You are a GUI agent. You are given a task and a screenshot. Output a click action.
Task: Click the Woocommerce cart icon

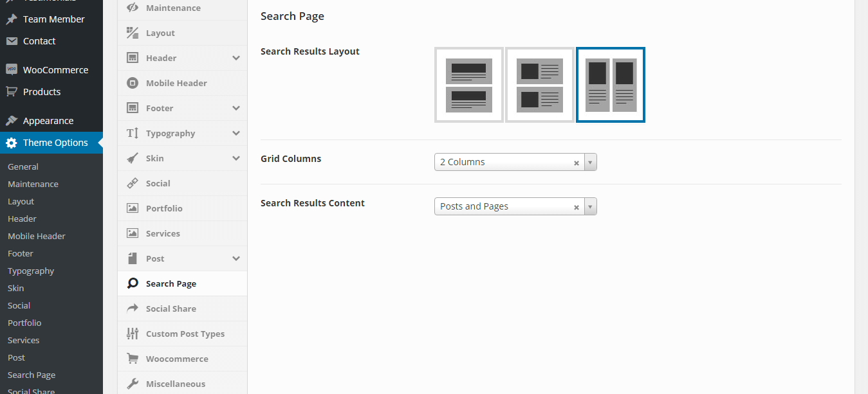133,359
